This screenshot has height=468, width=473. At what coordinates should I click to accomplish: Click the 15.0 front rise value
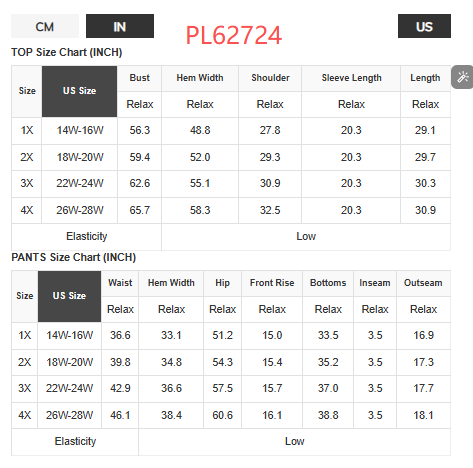(x=272, y=335)
